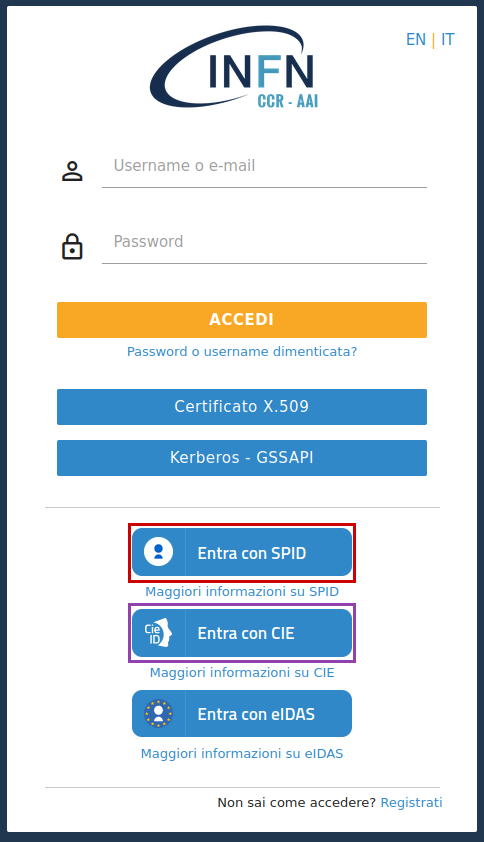Viewport: 484px width, 842px height.
Task: Click the SPID person icon
Action: [158, 552]
